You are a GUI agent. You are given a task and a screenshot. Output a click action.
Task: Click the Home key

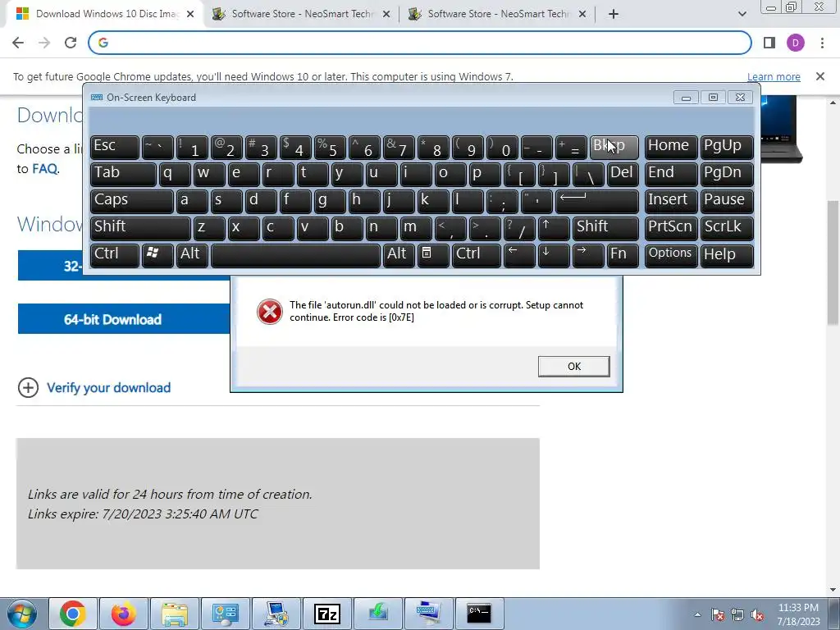(670, 148)
